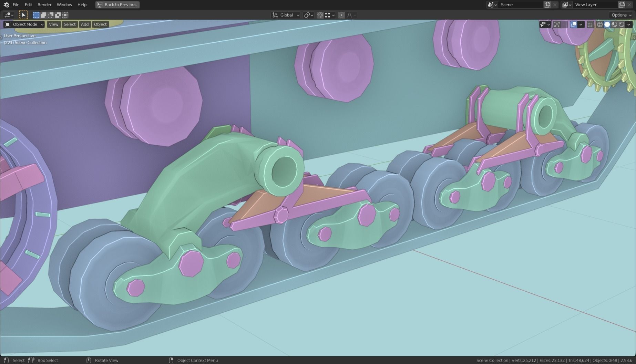Open the viewport View menu
Viewport: 636px width, 364px height.
tap(53, 24)
